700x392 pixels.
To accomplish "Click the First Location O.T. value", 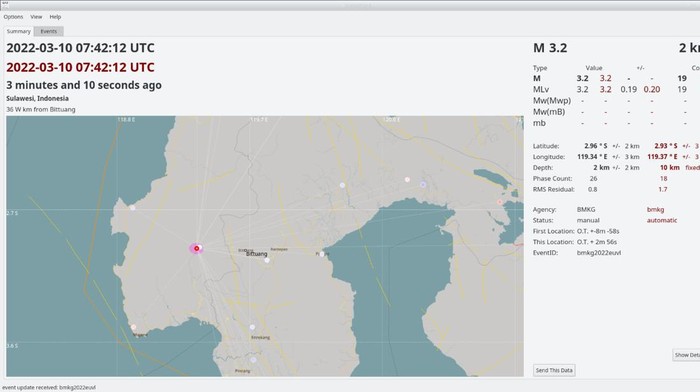I will tap(598, 231).
